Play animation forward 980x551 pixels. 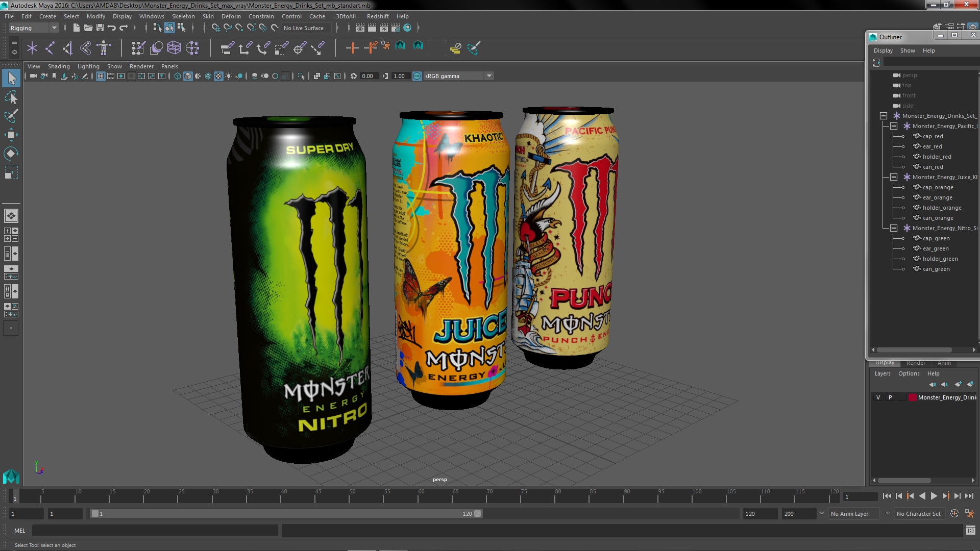[x=934, y=496]
